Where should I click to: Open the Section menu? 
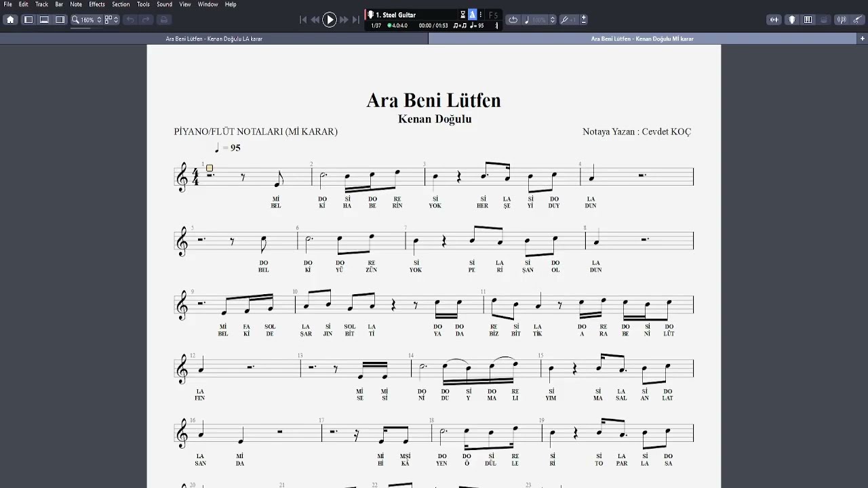(x=121, y=4)
